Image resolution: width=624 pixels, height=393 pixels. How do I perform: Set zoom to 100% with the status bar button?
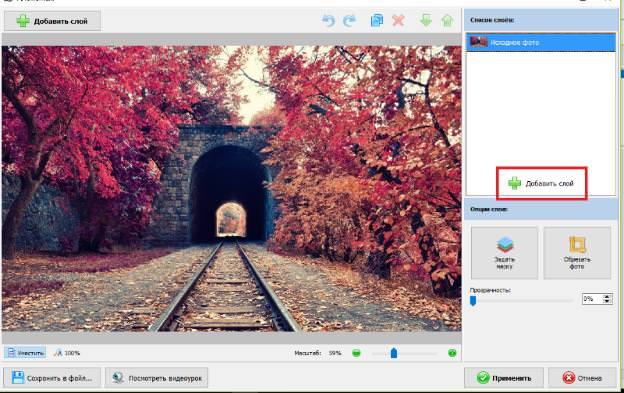[x=67, y=353]
